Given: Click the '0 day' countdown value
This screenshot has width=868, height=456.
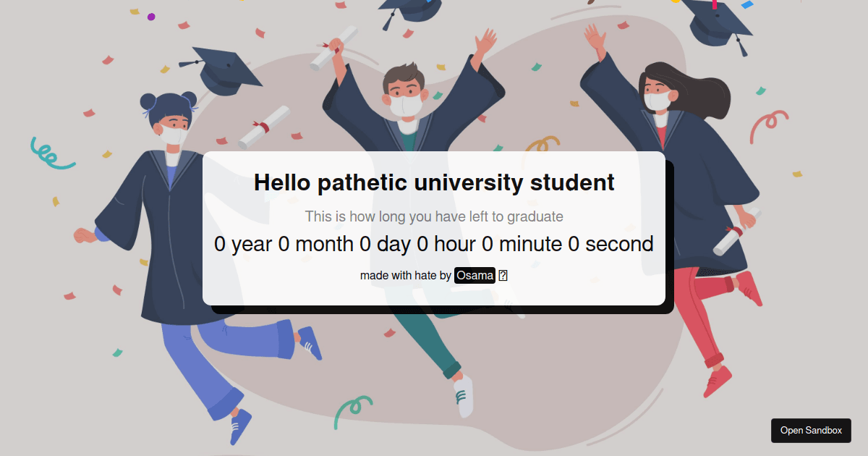Looking at the screenshot, I should coord(385,244).
